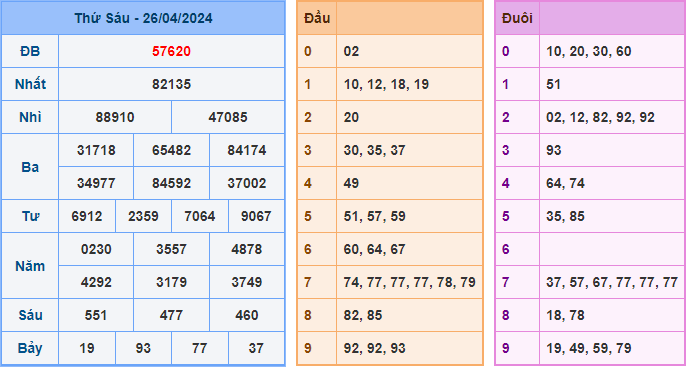Select sixth prize number 551
Viewport: 687px width, 367px height.
coord(96,315)
